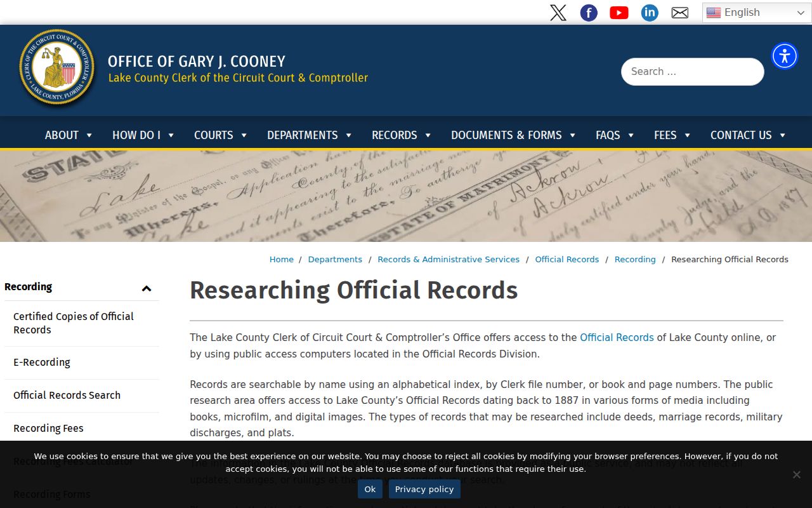812x508 pixels.
Task: Go to Departments breadcrumb link
Action: coord(335,259)
